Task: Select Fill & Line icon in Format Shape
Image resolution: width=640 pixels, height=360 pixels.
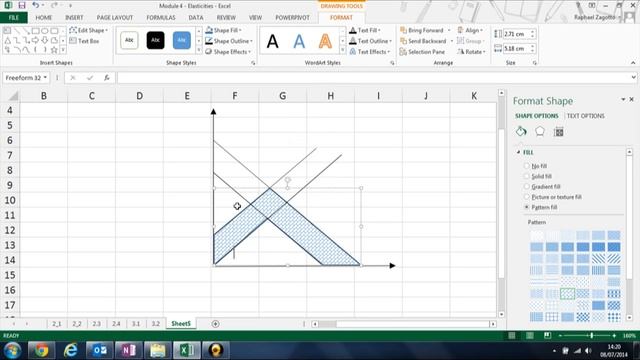Action: [521, 131]
